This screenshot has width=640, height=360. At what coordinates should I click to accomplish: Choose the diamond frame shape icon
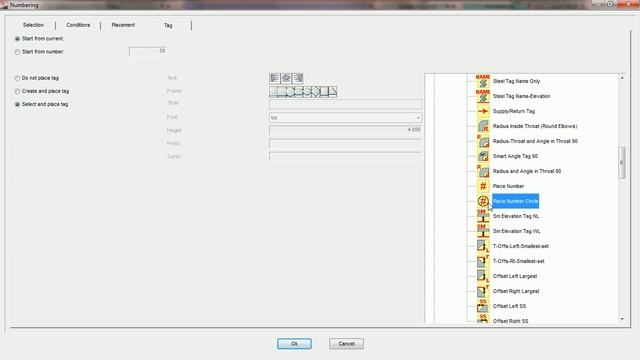[x=316, y=91]
